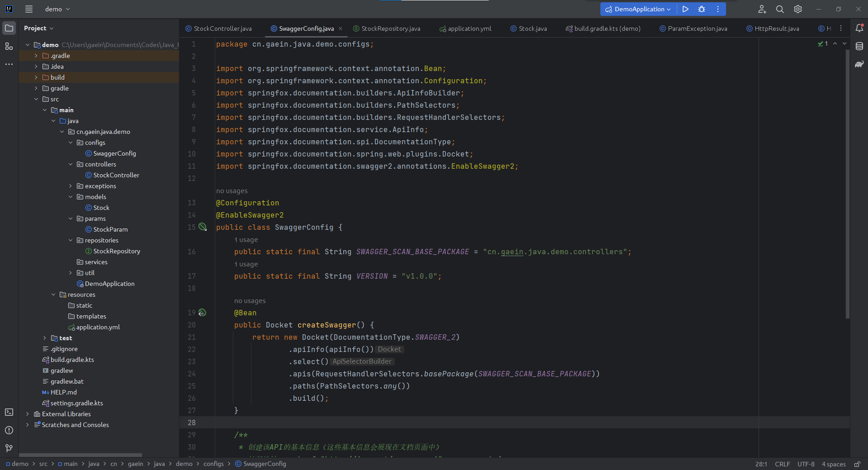Open the Gradle tool window

pos(859,64)
